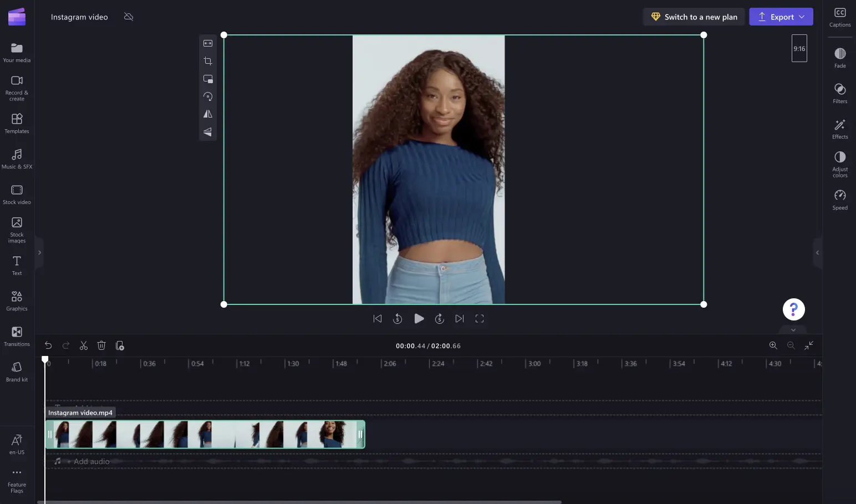Delete the selected clip
This screenshot has height=504, width=856.
(x=101, y=345)
